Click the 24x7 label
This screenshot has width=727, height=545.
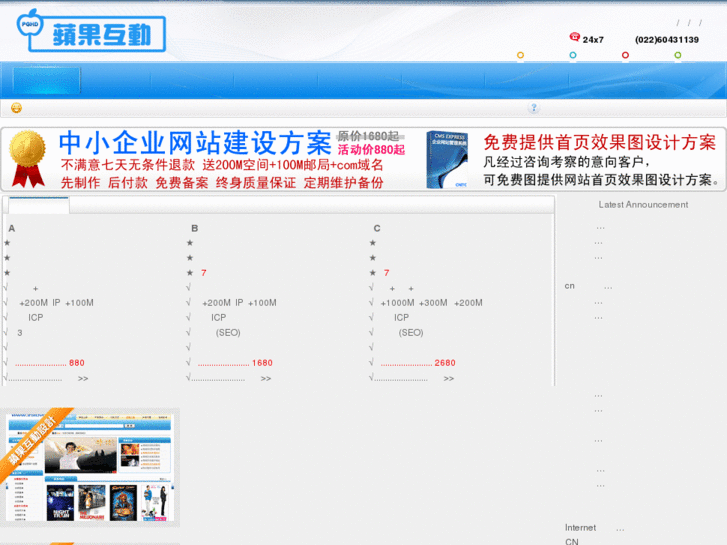tap(593, 40)
